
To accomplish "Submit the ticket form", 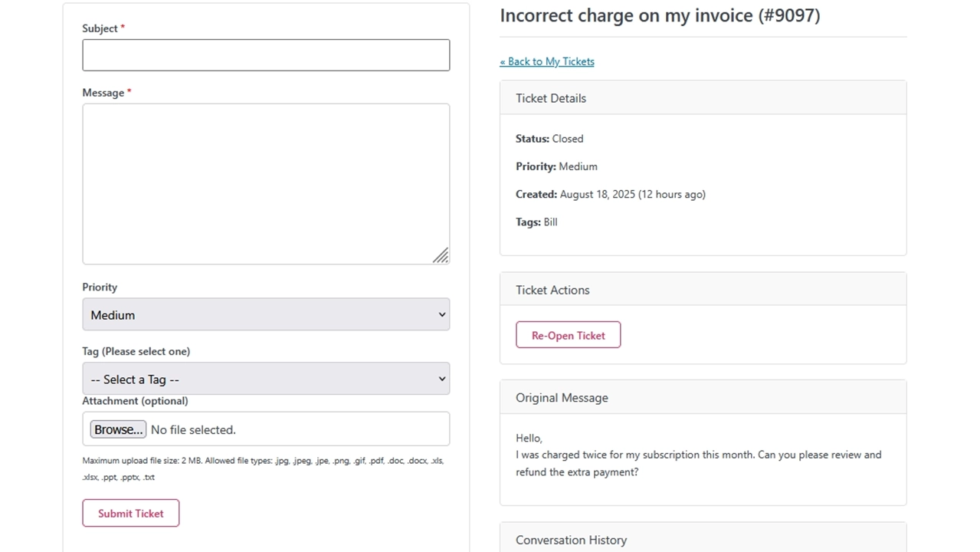I will click(131, 514).
